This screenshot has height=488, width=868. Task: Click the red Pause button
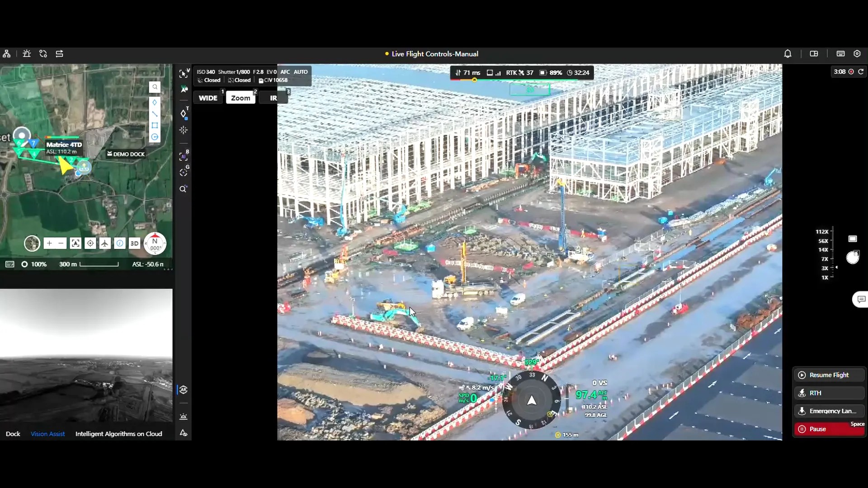[829, 429]
